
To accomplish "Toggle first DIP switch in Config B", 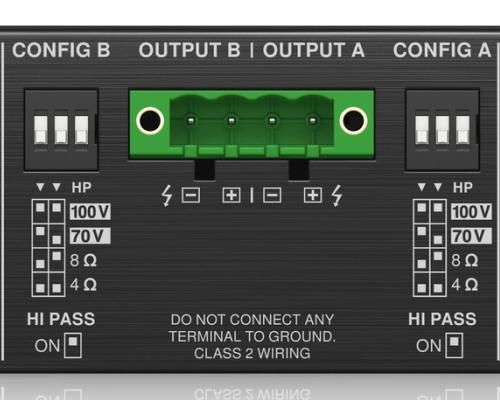I will 41,130.
